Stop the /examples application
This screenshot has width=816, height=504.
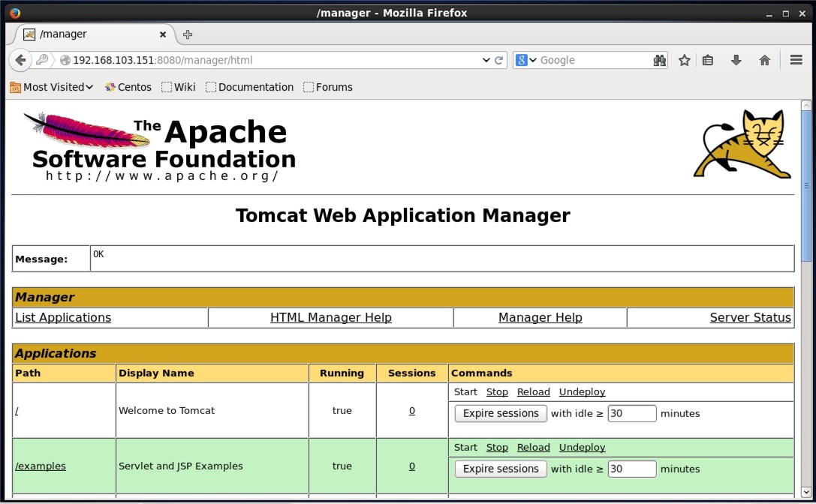pyautogui.click(x=497, y=447)
